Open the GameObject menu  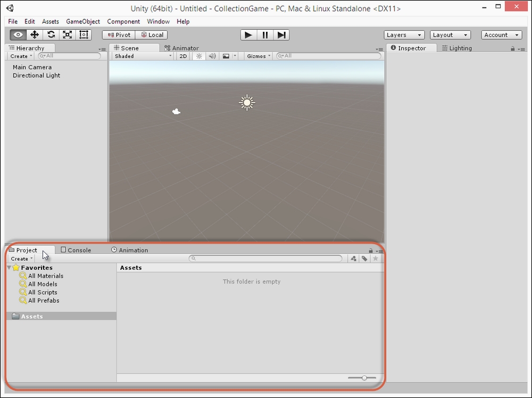click(x=83, y=21)
